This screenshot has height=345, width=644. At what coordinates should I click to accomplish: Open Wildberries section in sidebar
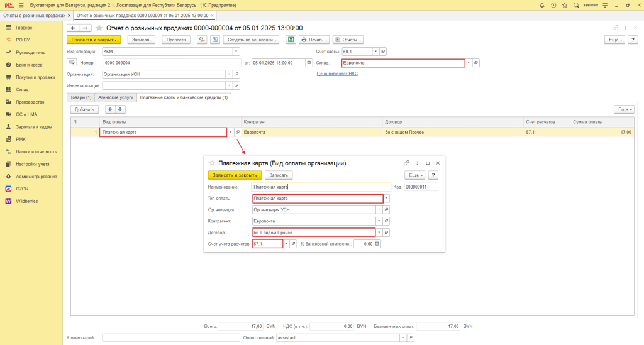coord(26,202)
